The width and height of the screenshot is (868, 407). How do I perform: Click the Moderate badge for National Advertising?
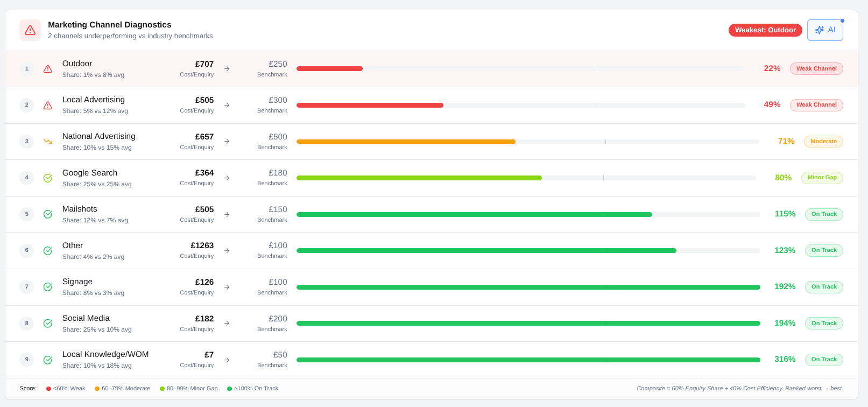(x=823, y=142)
